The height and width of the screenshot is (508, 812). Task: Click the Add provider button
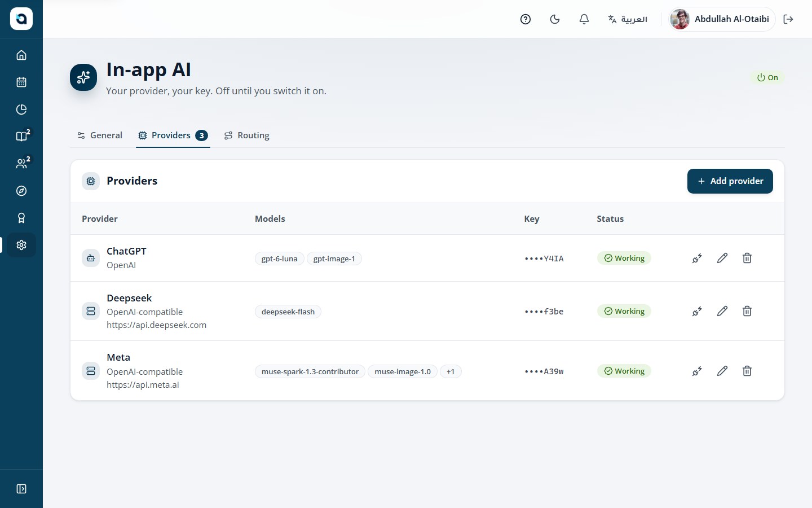tap(730, 181)
